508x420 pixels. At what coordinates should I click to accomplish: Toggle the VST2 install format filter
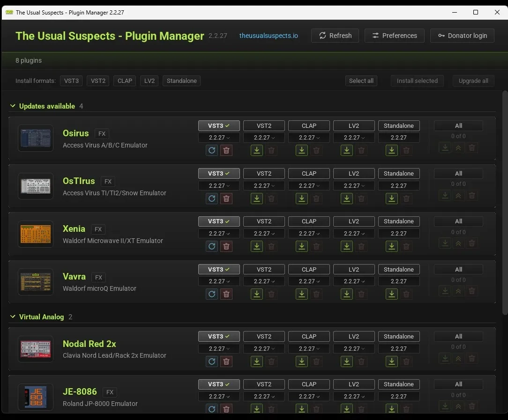click(98, 81)
